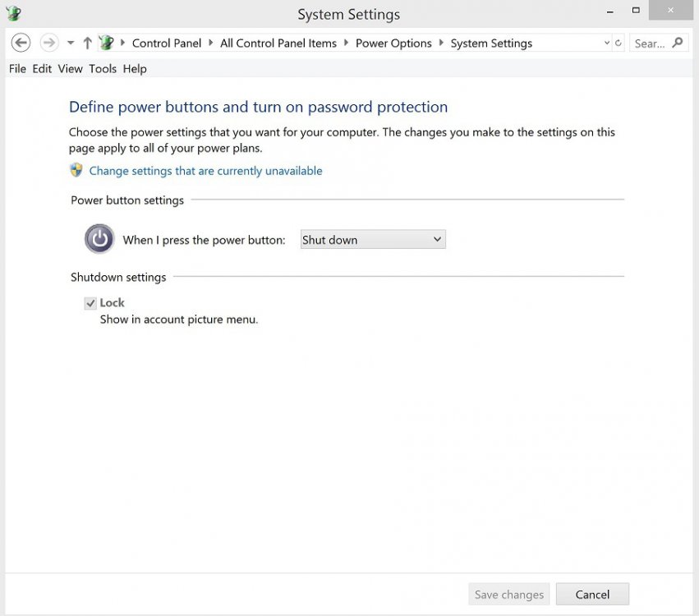Click the Forward navigation arrow

point(48,43)
